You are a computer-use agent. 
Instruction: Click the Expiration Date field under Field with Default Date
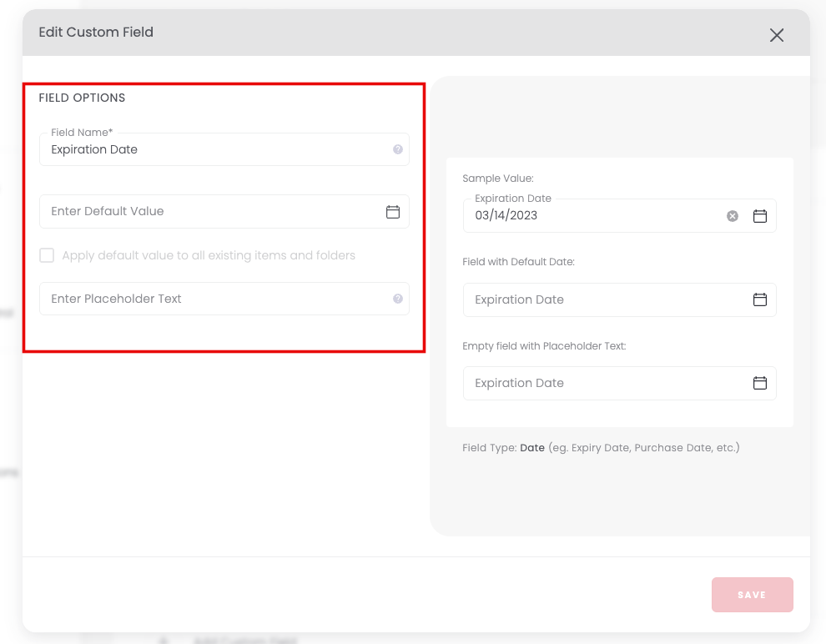(x=619, y=299)
